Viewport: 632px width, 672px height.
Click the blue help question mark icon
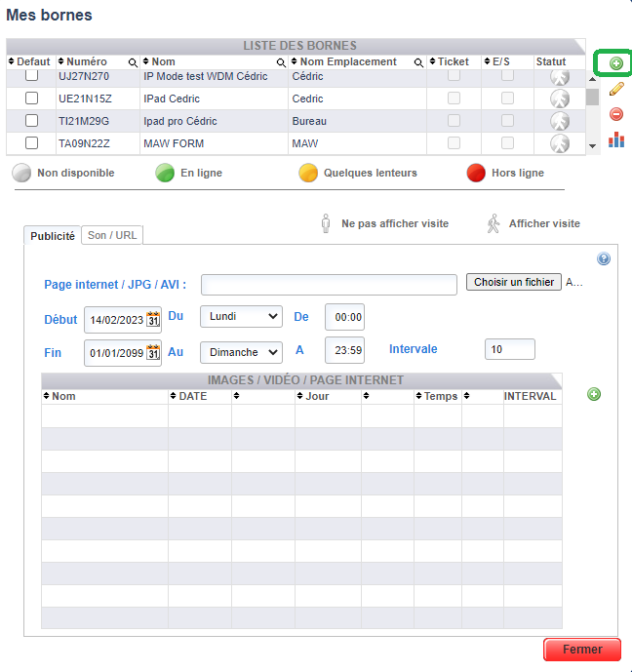[604, 258]
